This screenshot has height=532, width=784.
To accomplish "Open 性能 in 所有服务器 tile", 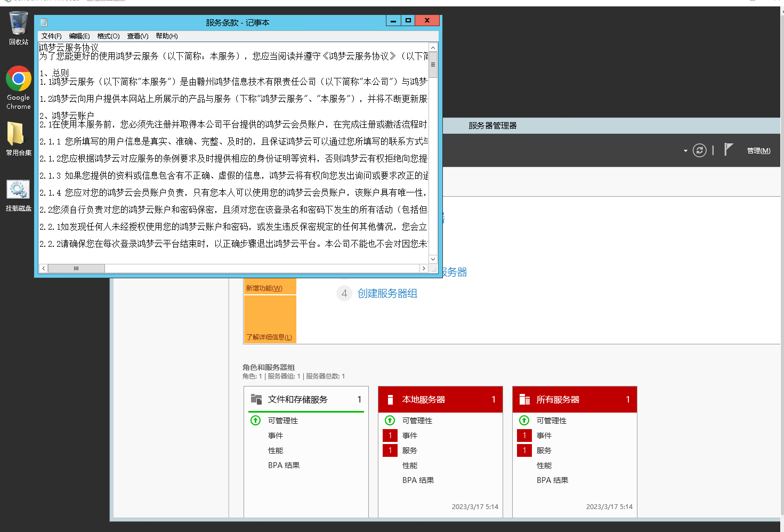I will pyautogui.click(x=544, y=465).
